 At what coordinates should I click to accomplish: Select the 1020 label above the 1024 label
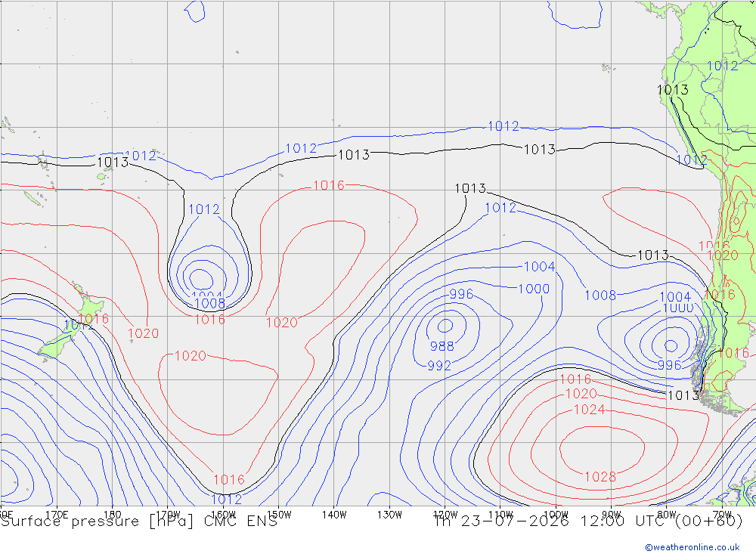pyautogui.click(x=581, y=394)
